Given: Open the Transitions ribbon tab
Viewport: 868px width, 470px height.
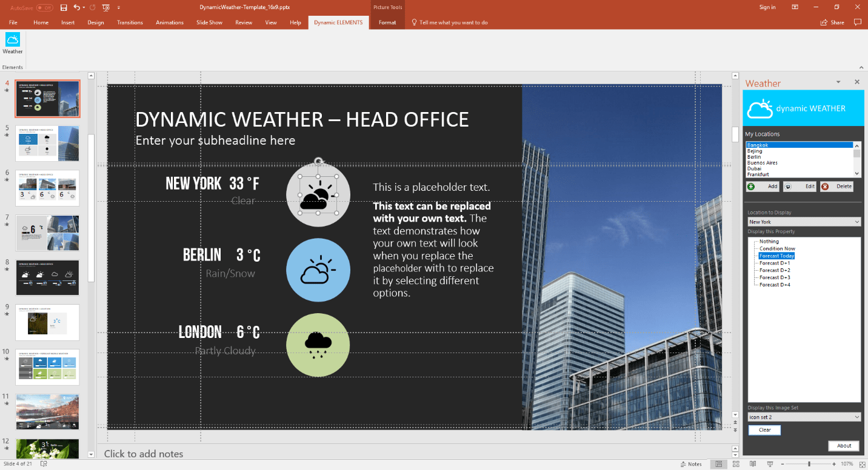Looking at the screenshot, I should 130,22.
